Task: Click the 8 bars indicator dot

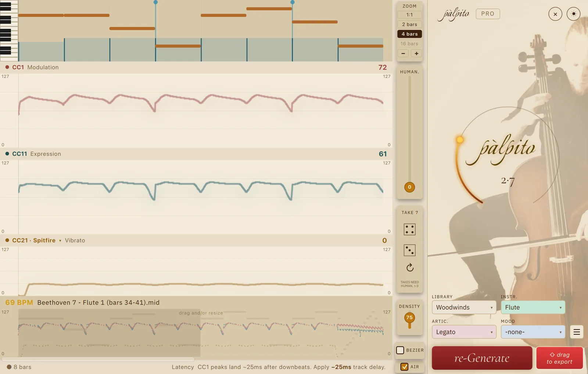Action: tap(9, 367)
